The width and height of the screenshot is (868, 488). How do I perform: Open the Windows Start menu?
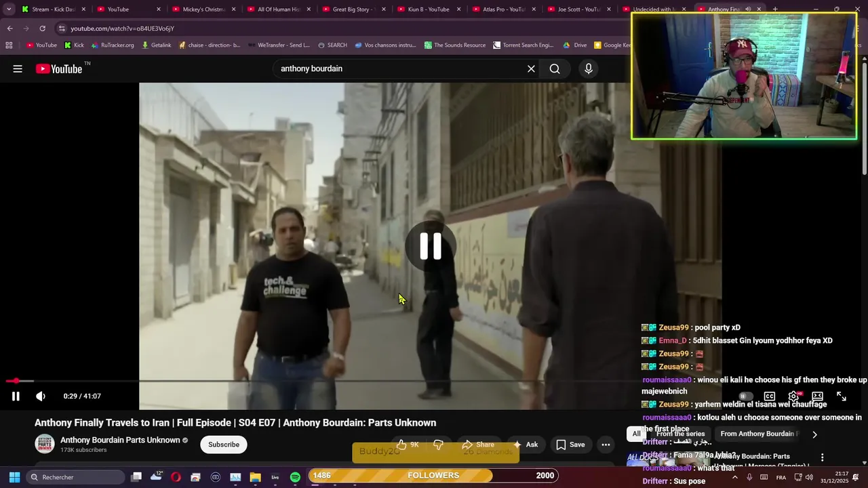(14, 477)
